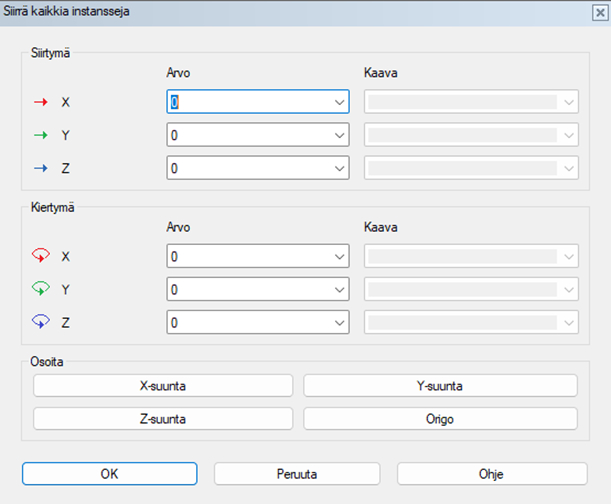Click the red X rotation icon
This screenshot has width=611, height=504.
click(x=41, y=256)
